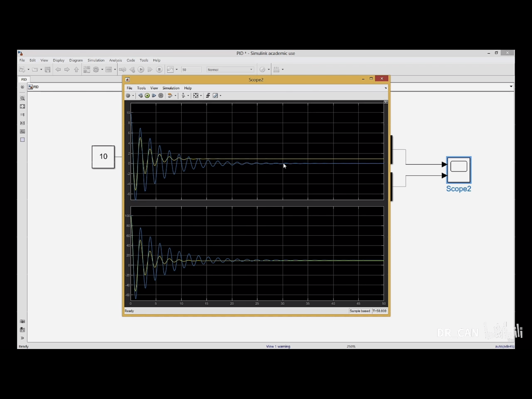The height and width of the screenshot is (399, 532).
Task: Click the Image icon in left palette
Action: pyautogui.click(x=22, y=131)
